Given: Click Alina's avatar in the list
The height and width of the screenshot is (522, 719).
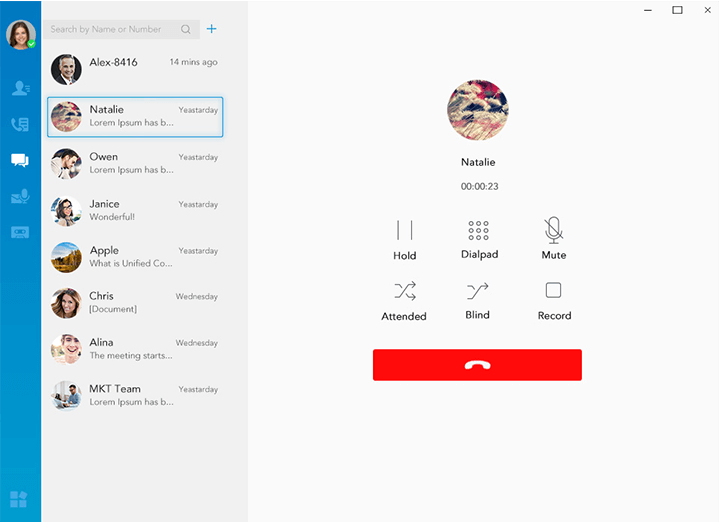Looking at the screenshot, I should point(66,350).
